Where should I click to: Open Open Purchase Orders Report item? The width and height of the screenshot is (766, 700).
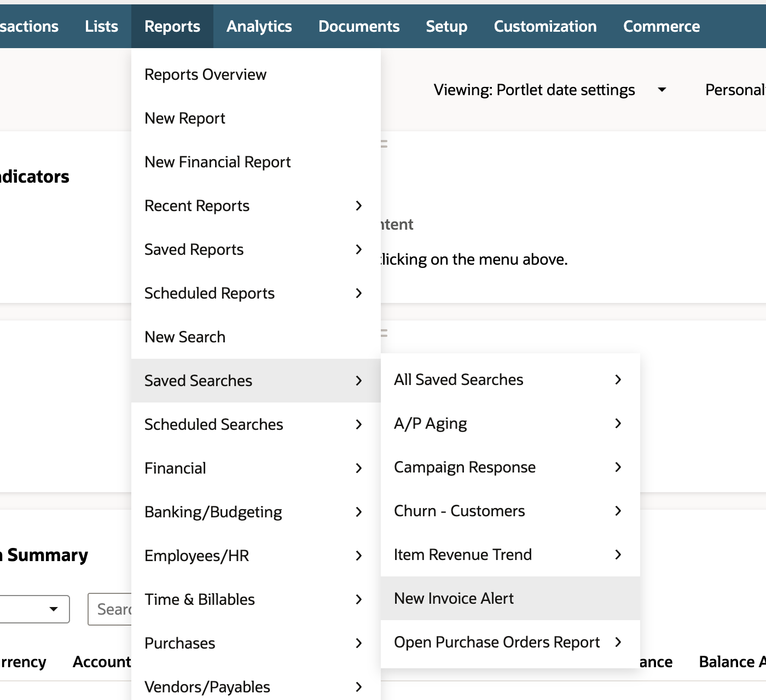coord(510,642)
